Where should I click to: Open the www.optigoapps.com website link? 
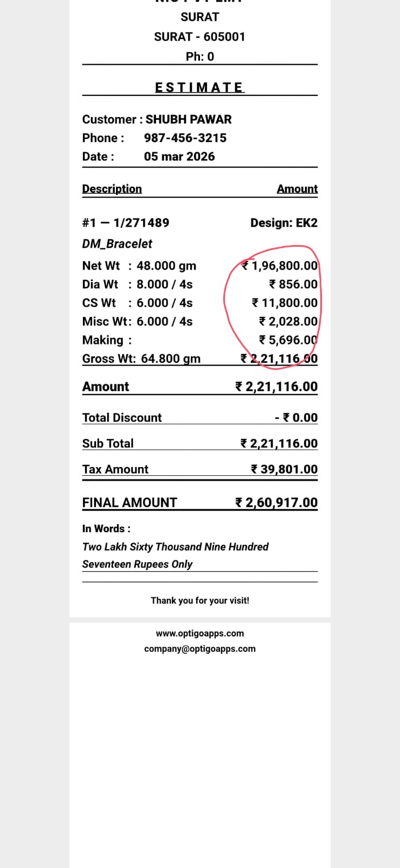[199, 633]
